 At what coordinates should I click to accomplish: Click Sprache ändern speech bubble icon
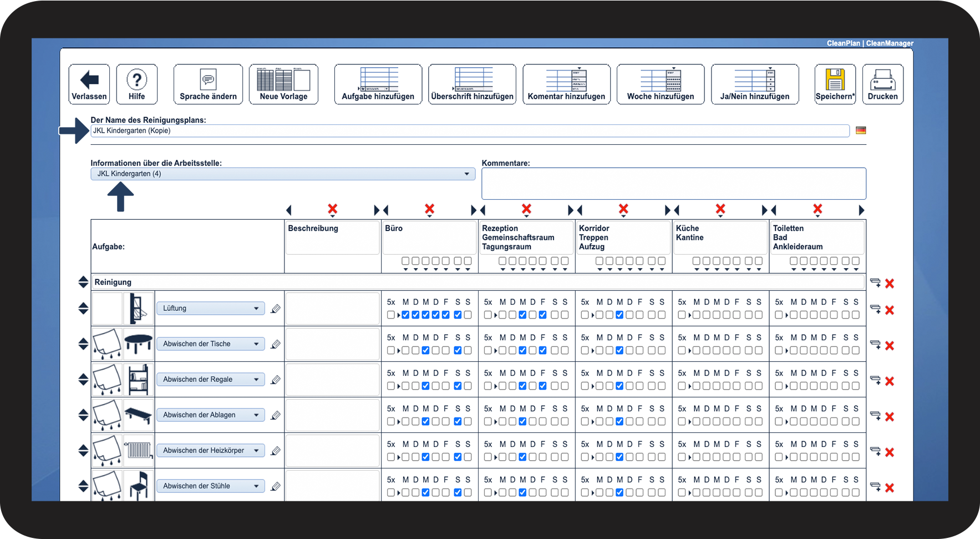[x=208, y=84]
